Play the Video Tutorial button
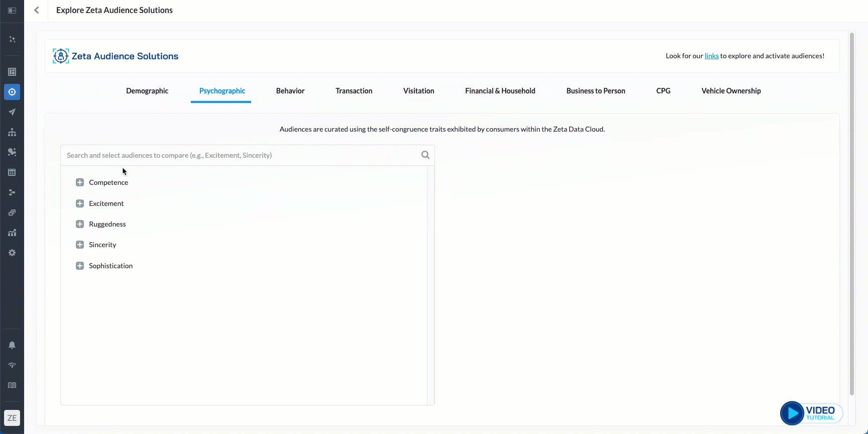The height and width of the screenshot is (434, 868). [x=811, y=413]
